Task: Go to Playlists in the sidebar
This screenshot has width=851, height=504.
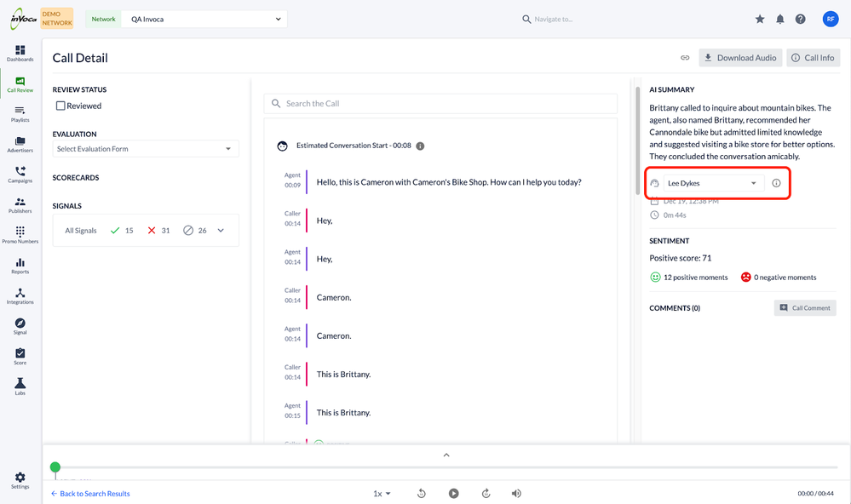Action: click(x=20, y=113)
